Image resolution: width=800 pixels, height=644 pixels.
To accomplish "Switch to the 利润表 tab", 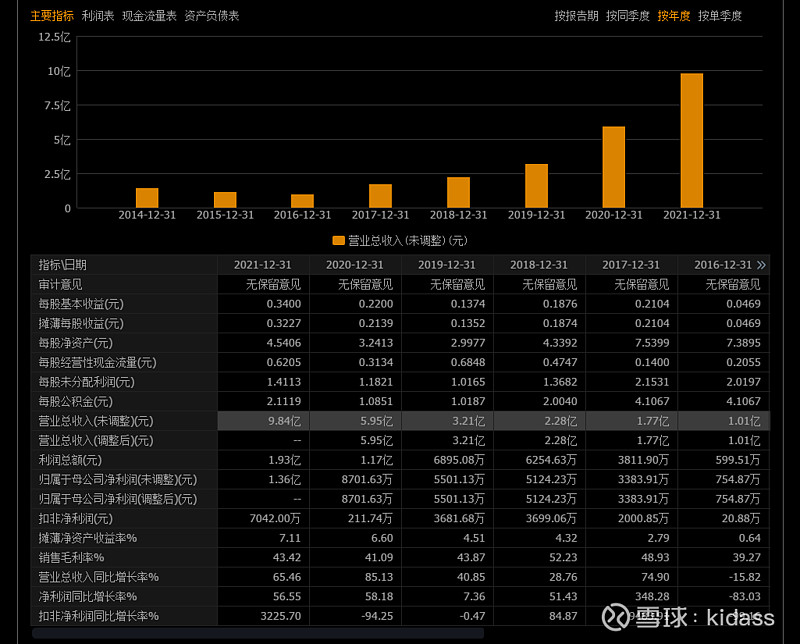I will (x=98, y=16).
